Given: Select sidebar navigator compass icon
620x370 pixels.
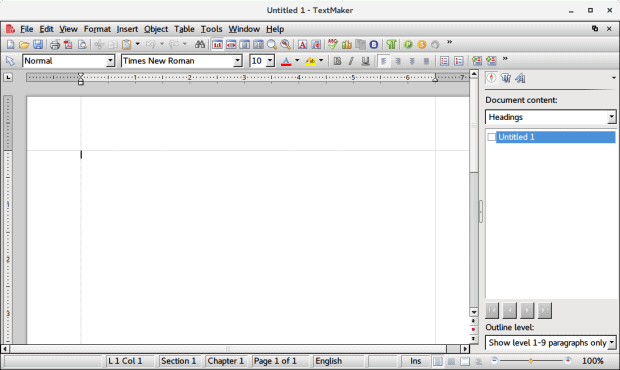Looking at the screenshot, I should point(491,78).
